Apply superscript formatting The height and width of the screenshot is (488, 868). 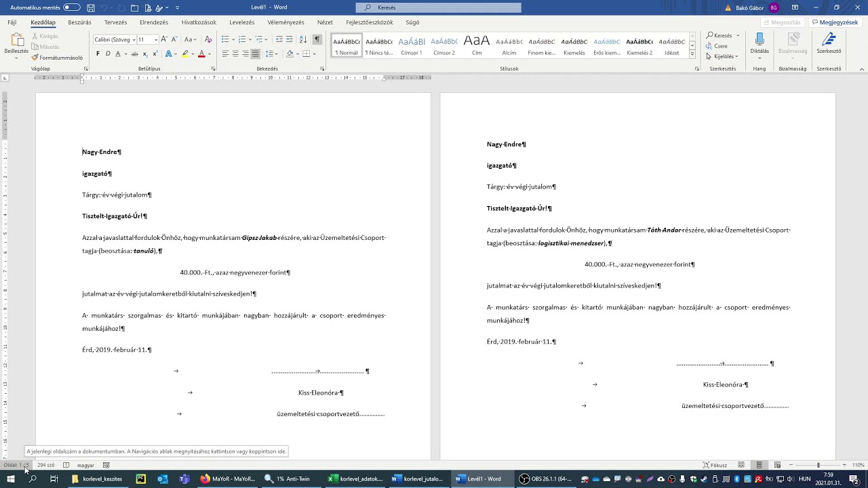[x=154, y=54]
